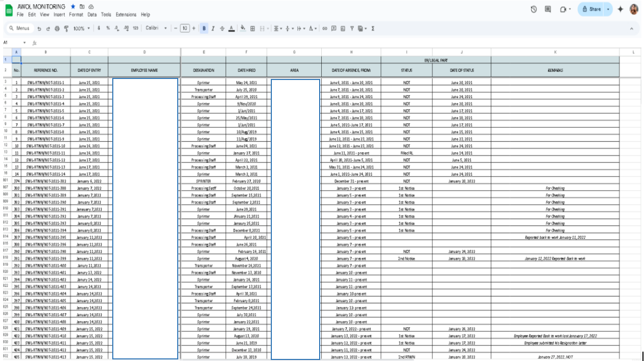644x361 pixels.
Task: Open the Edit menu
Action: [x=32, y=15]
